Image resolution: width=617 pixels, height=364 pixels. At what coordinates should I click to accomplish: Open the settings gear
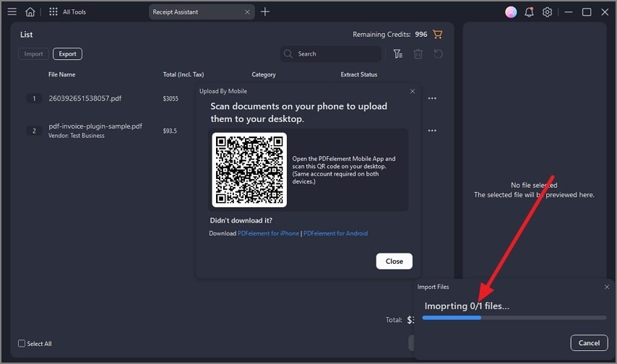[x=547, y=12]
